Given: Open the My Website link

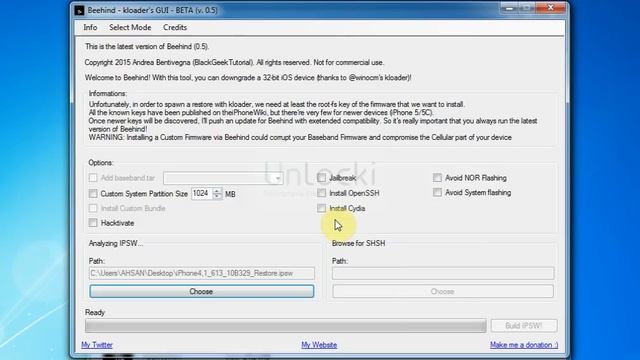Looking at the screenshot, I should [x=319, y=345].
